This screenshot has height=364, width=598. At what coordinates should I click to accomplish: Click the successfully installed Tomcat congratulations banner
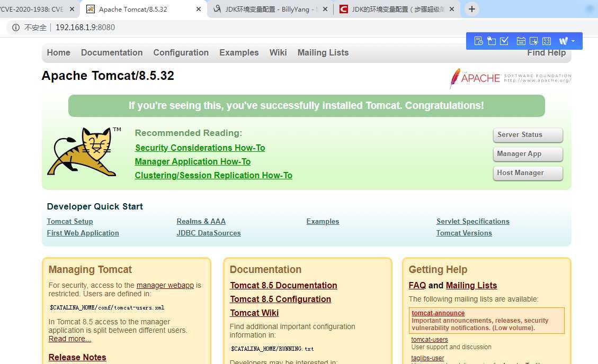click(x=306, y=105)
